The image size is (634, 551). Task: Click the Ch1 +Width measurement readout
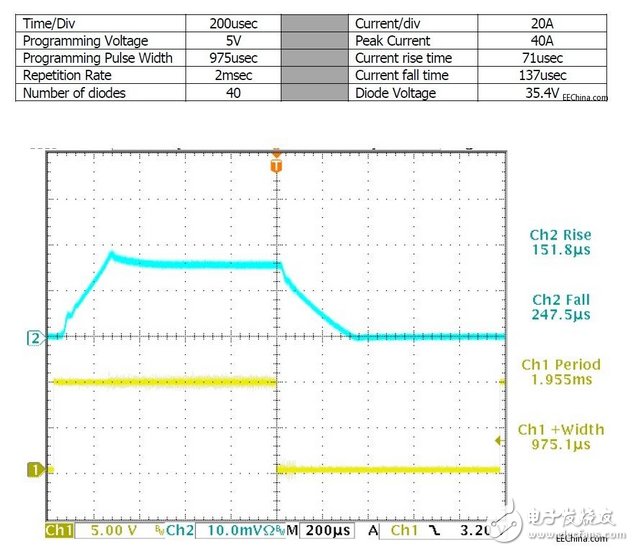[561, 437]
